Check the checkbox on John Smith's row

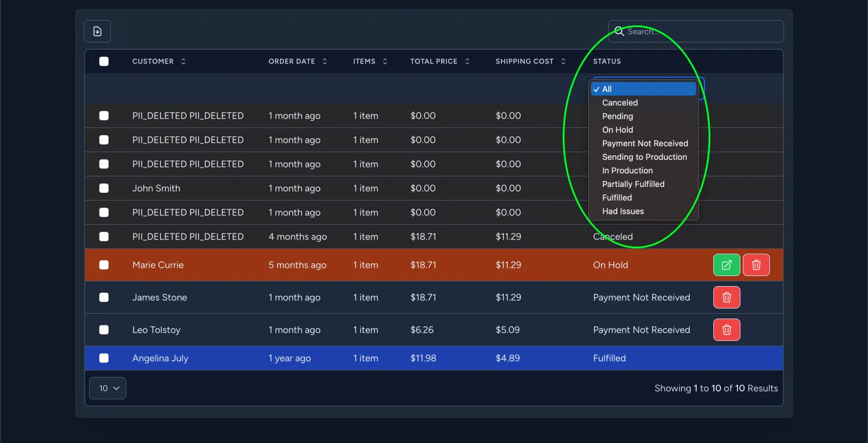pyautogui.click(x=105, y=188)
